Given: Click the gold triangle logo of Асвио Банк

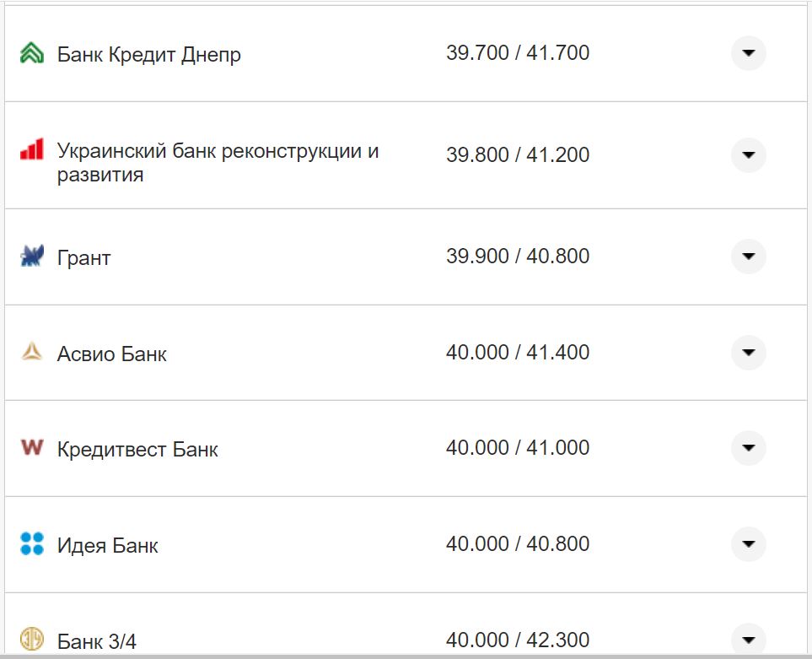Looking at the screenshot, I should pyautogui.click(x=30, y=353).
